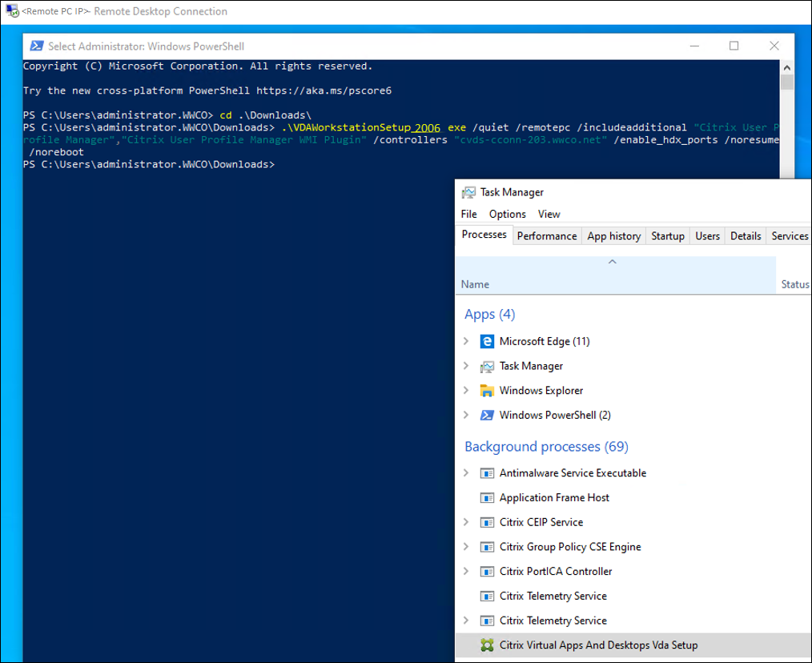Click the Antimalware Service Executable icon
The width and height of the screenshot is (812, 663).
coord(486,473)
